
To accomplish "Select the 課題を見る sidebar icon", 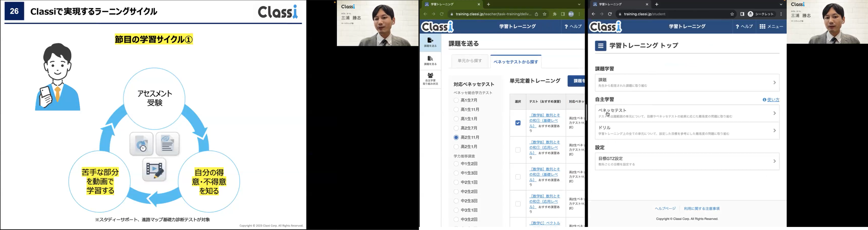I will pyautogui.click(x=430, y=61).
